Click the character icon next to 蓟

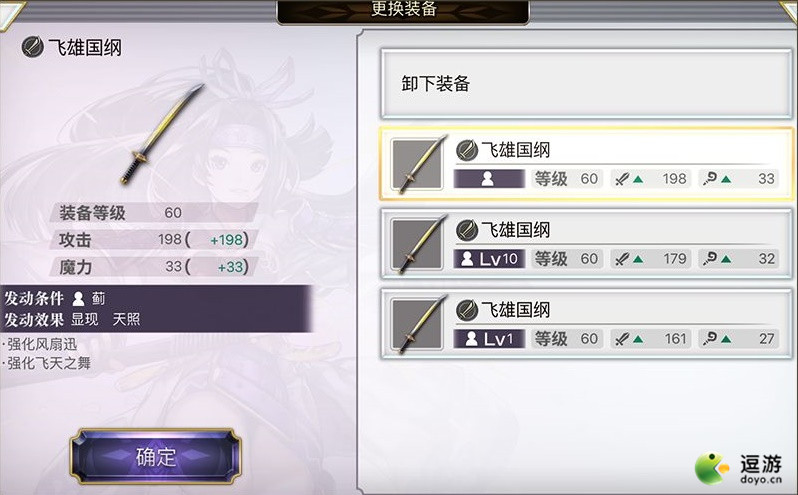78,298
